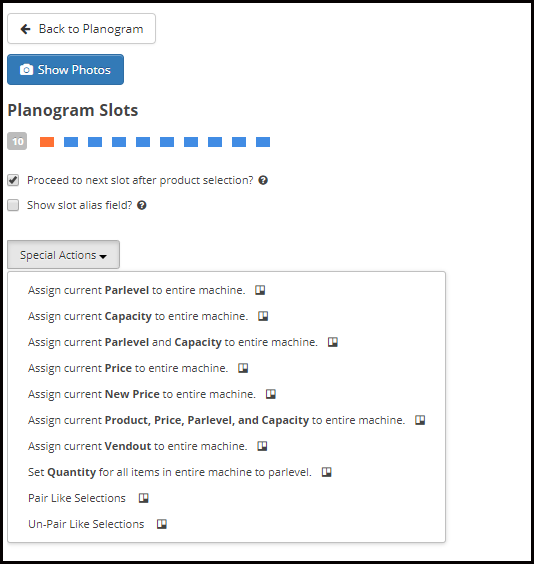The height and width of the screenshot is (564, 534).
Task: Click book icon next to Vendout entry
Action: pyautogui.click(x=262, y=446)
